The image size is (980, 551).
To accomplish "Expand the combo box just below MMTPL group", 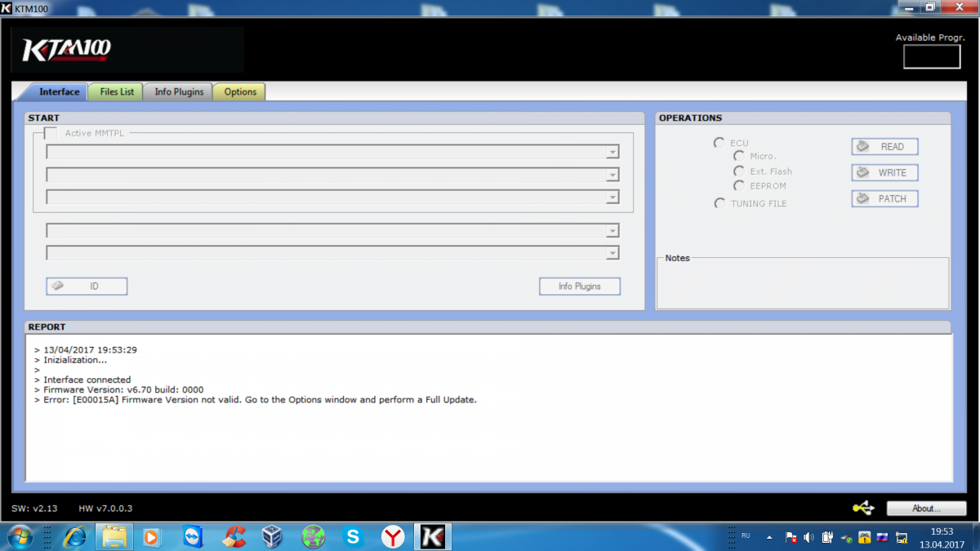I will pos(612,231).
